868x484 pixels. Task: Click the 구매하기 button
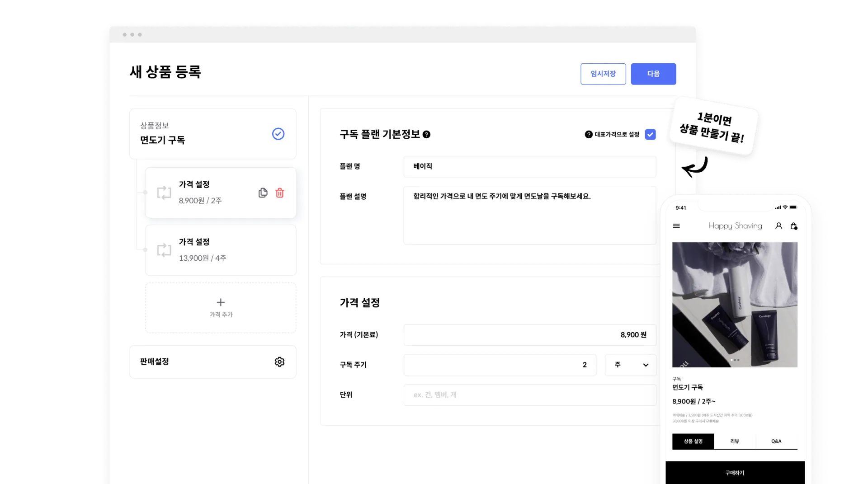pyautogui.click(x=735, y=473)
